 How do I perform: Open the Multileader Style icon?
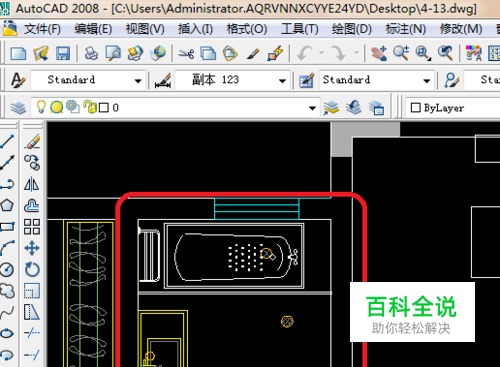451,80
